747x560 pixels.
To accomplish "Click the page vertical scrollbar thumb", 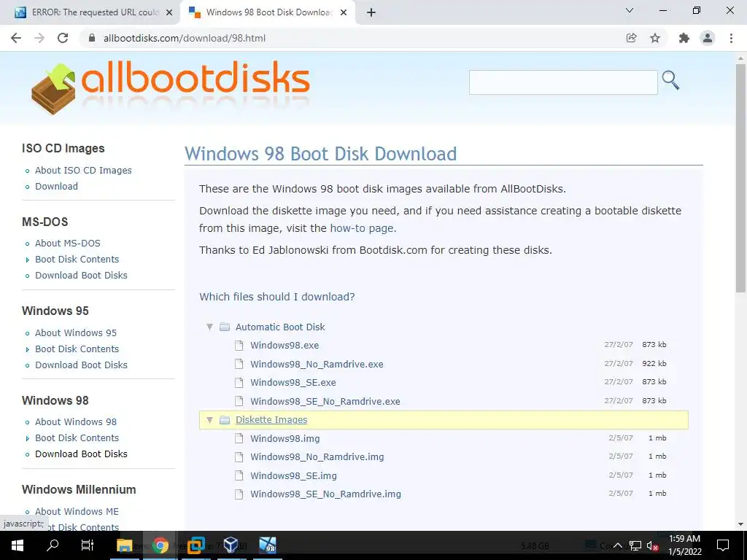I will pos(740,179).
